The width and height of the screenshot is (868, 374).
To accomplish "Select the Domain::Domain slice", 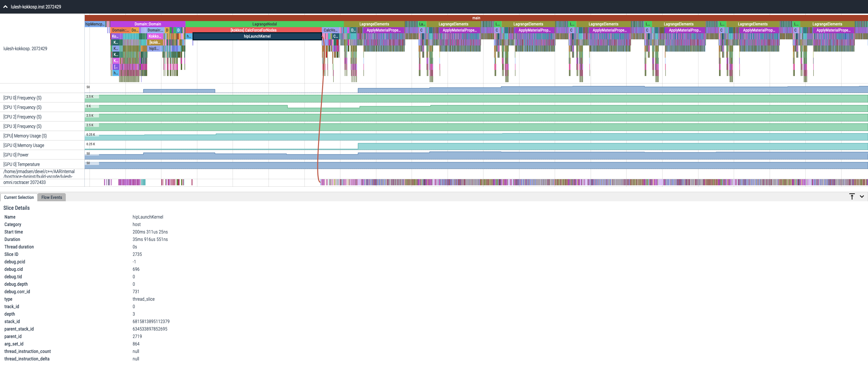I will [x=147, y=24].
